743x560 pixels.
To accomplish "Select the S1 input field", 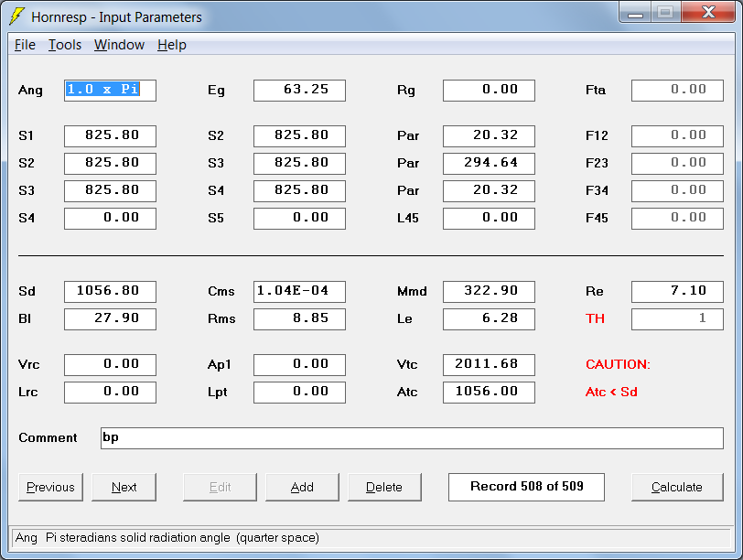I will (x=110, y=136).
